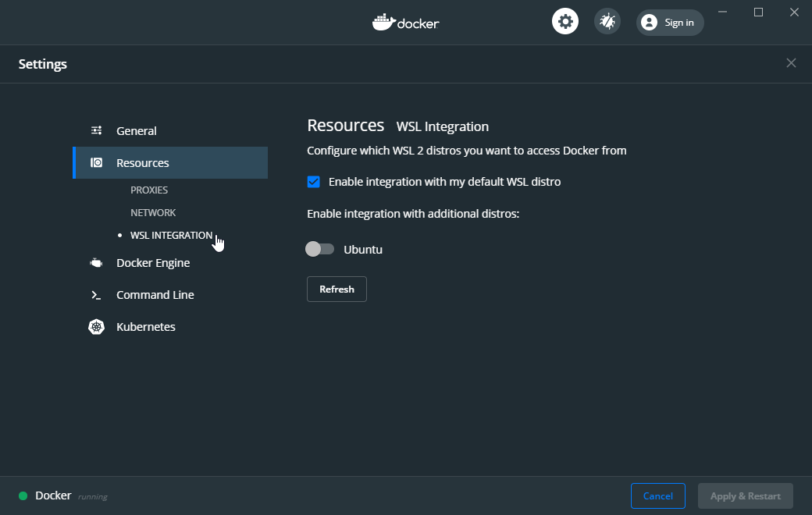Click the Sign in button
The image size is (812, 515).
click(670, 23)
